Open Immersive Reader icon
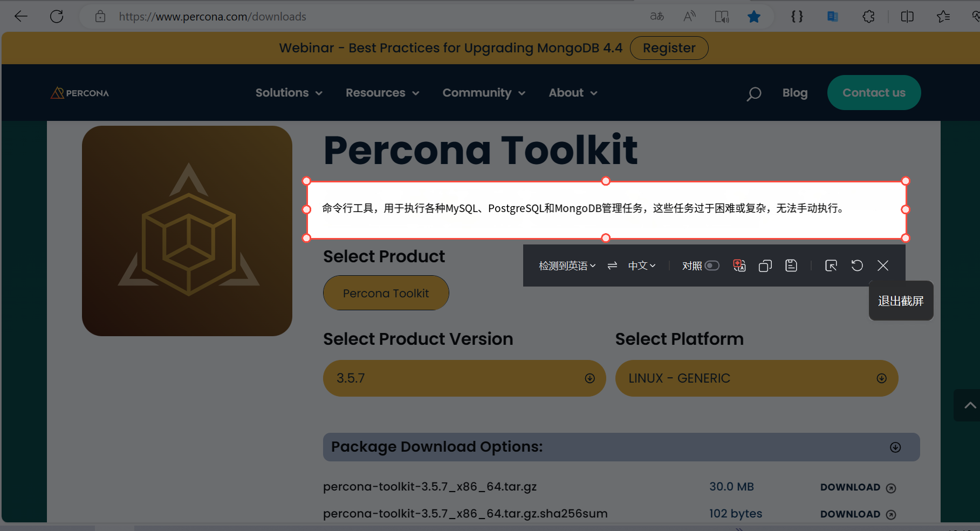The image size is (980, 531). 722,17
